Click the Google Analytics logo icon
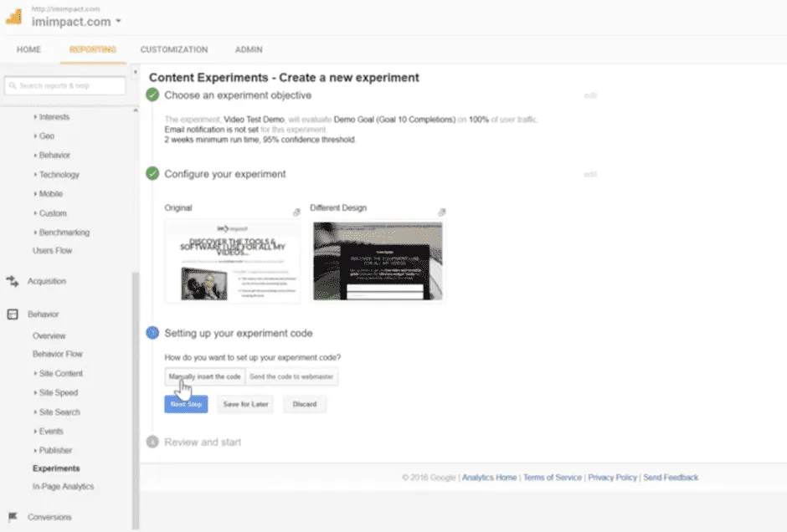Screen dimensions: 787x532 [x=14, y=17]
